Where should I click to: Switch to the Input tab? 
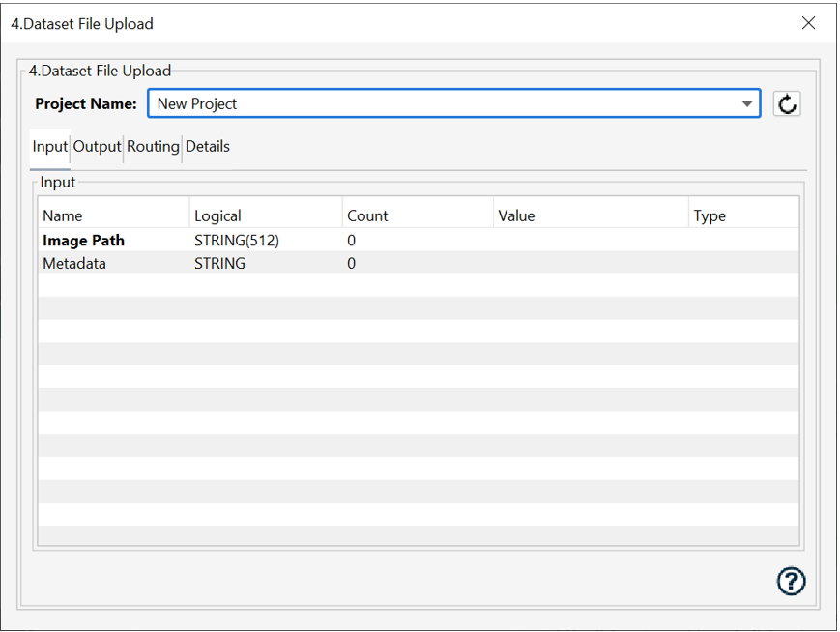coord(50,147)
